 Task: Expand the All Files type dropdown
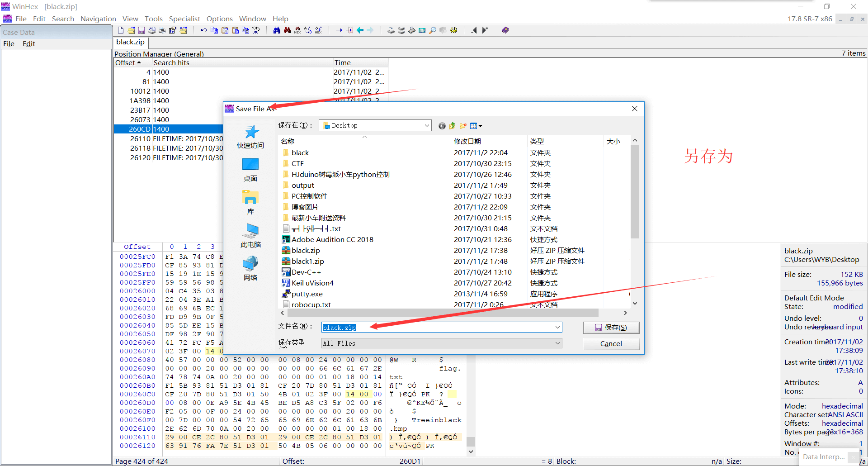click(x=557, y=343)
